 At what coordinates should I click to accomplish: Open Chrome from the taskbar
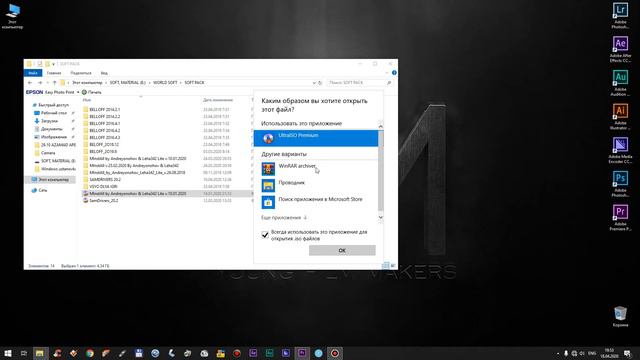[90, 353]
